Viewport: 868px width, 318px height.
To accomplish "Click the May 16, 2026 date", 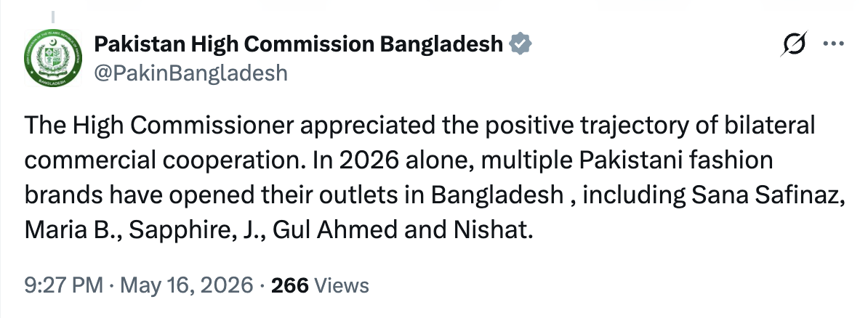I will [x=187, y=285].
